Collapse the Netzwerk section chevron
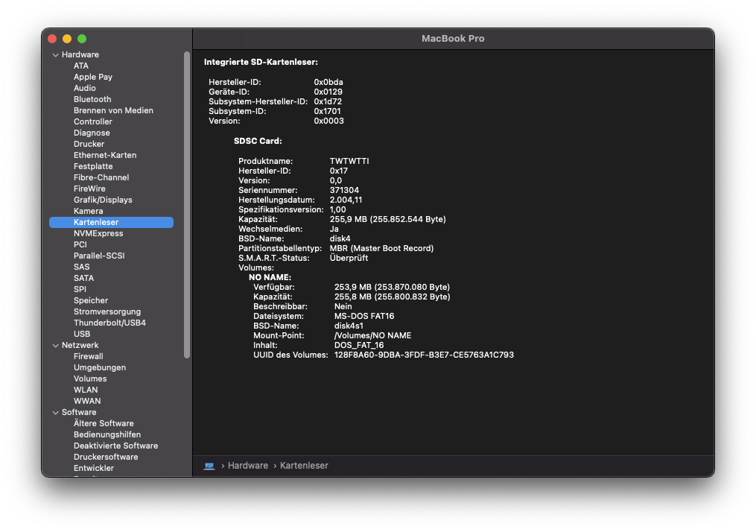Screen dimensions: 756x532 (55, 345)
